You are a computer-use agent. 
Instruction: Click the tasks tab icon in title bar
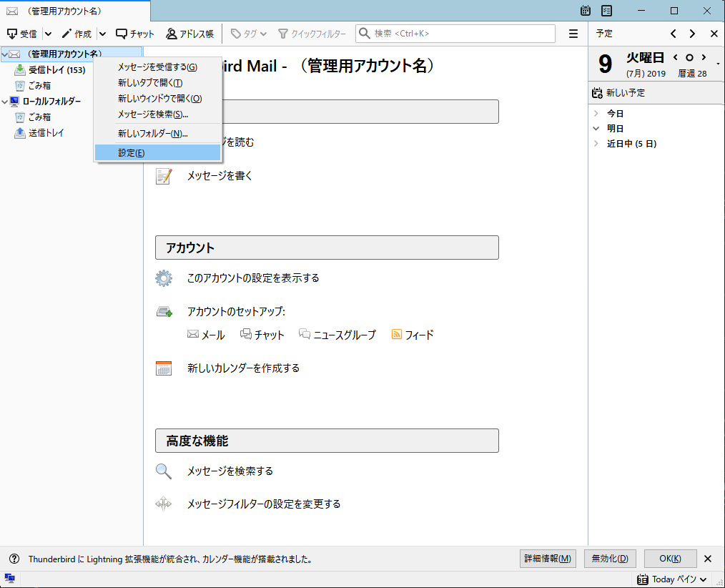pos(606,11)
